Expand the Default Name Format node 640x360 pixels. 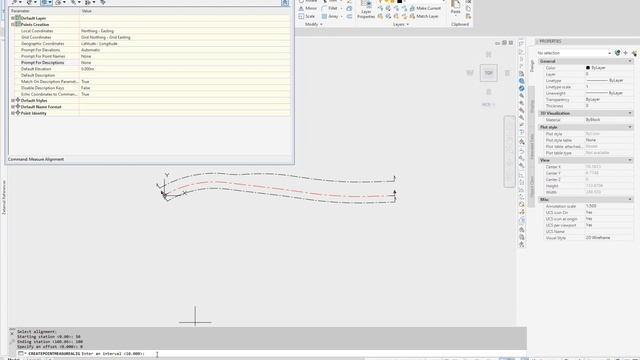13,107
